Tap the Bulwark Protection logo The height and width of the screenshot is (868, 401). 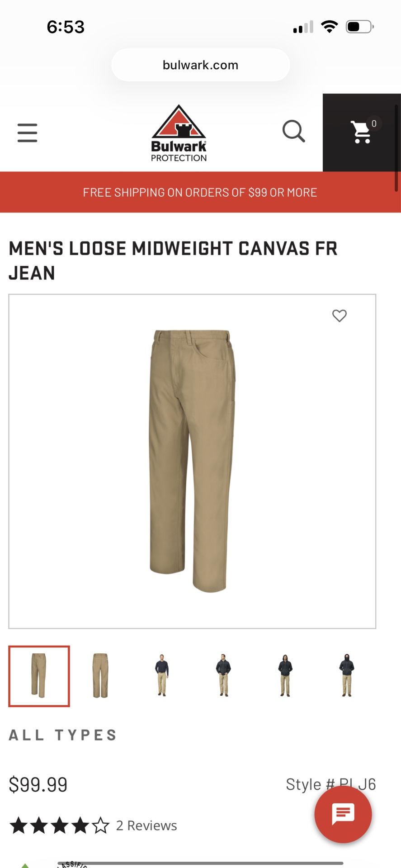point(179,133)
